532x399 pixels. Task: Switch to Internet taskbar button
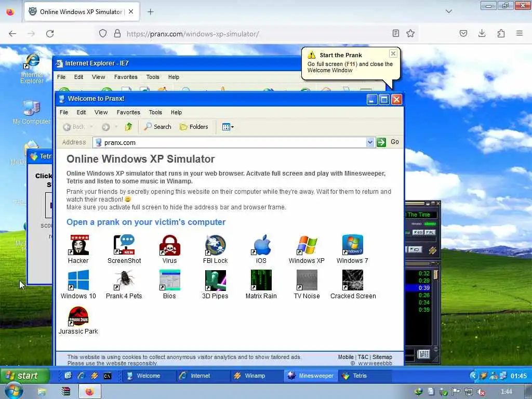point(203,376)
